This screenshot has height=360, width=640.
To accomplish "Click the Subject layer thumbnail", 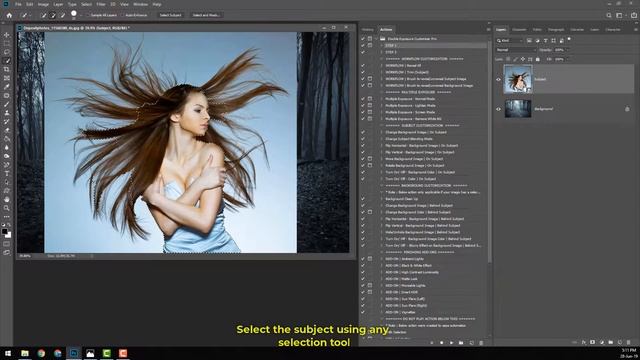I will tap(518, 79).
